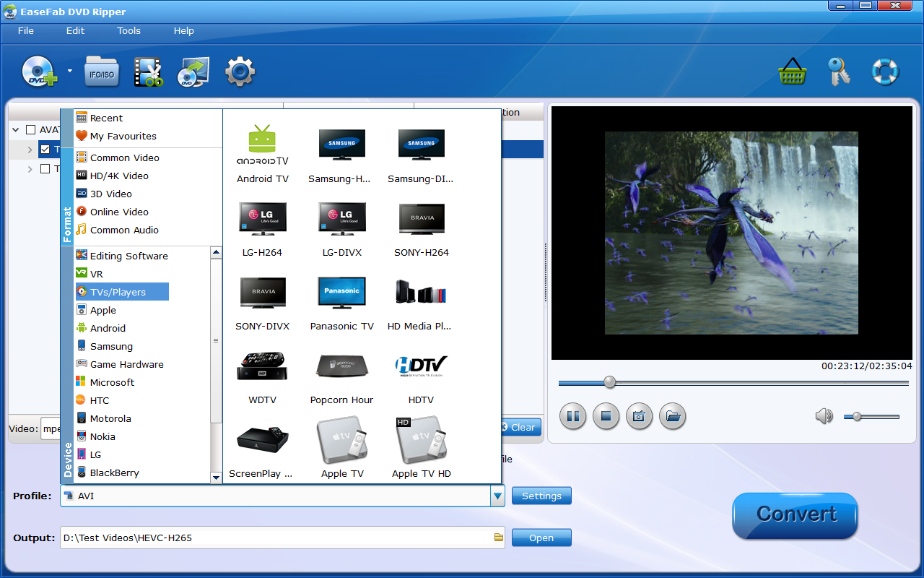Select the LG-DIVX profile

[x=342, y=228]
